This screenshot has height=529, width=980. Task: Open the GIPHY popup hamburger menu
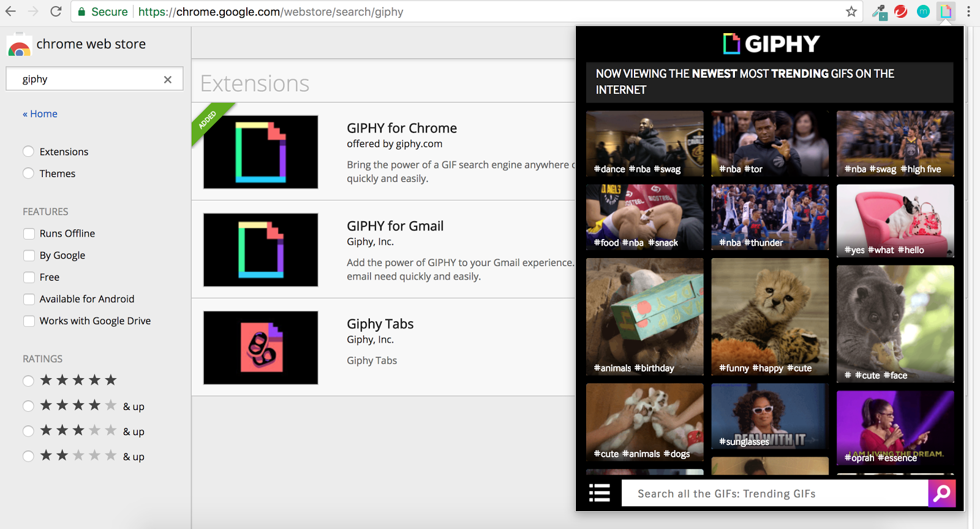tap(600, 493)
